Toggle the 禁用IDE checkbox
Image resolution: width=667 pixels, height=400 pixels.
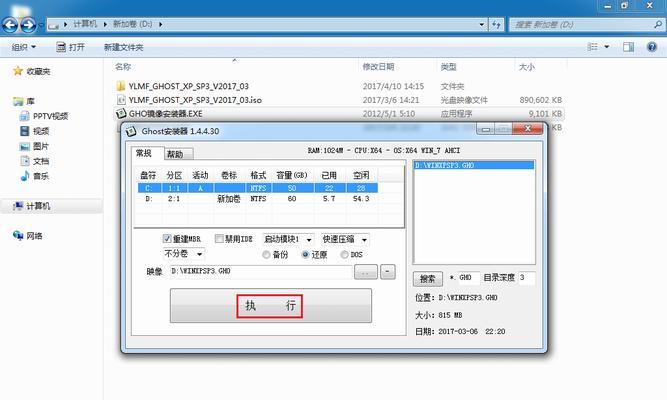(219, 239)
